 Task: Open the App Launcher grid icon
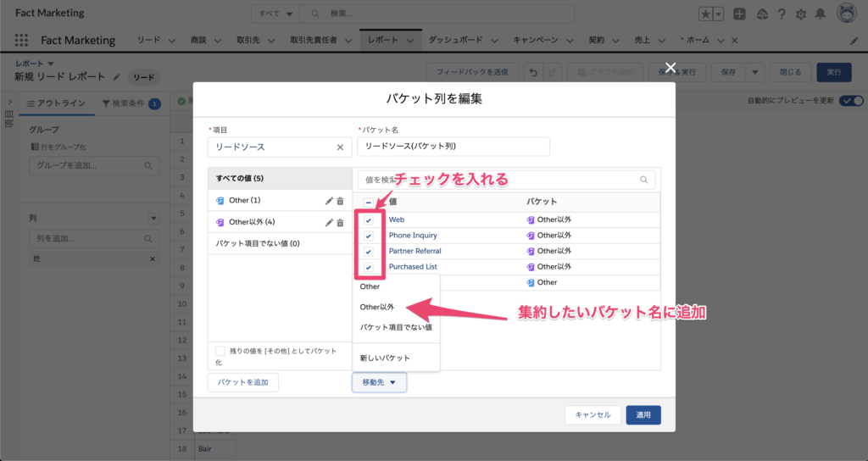21,40
